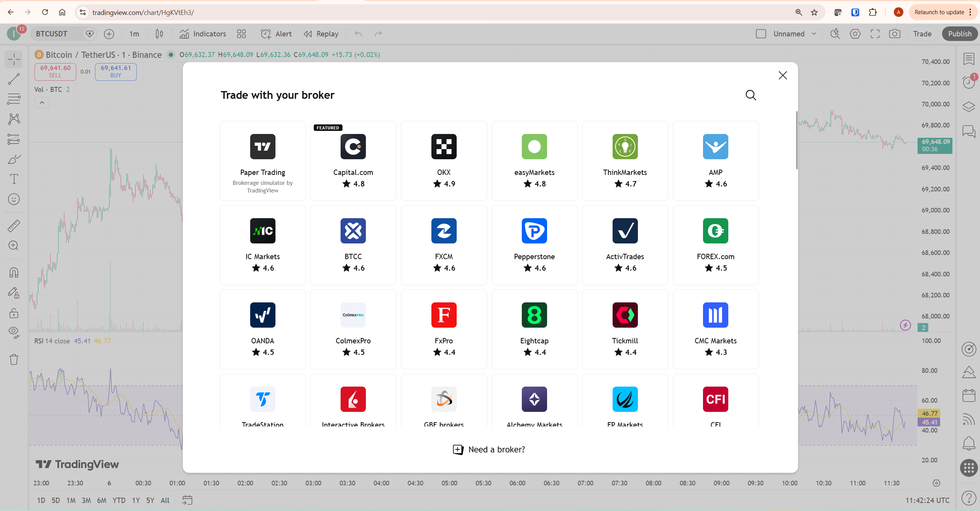The height and width of the screenshot is (511, 980).
Task: Select the Fibonacci retracement tool
Action: click(x=14, y=99)
